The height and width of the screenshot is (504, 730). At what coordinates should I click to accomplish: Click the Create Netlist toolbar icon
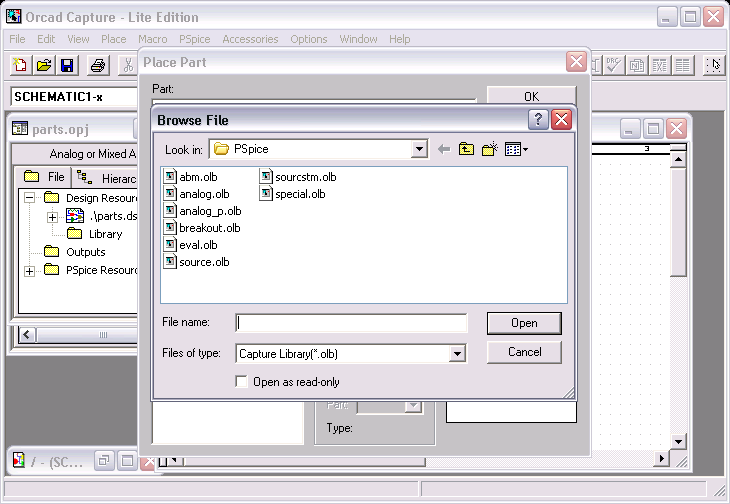coord(636,65)
